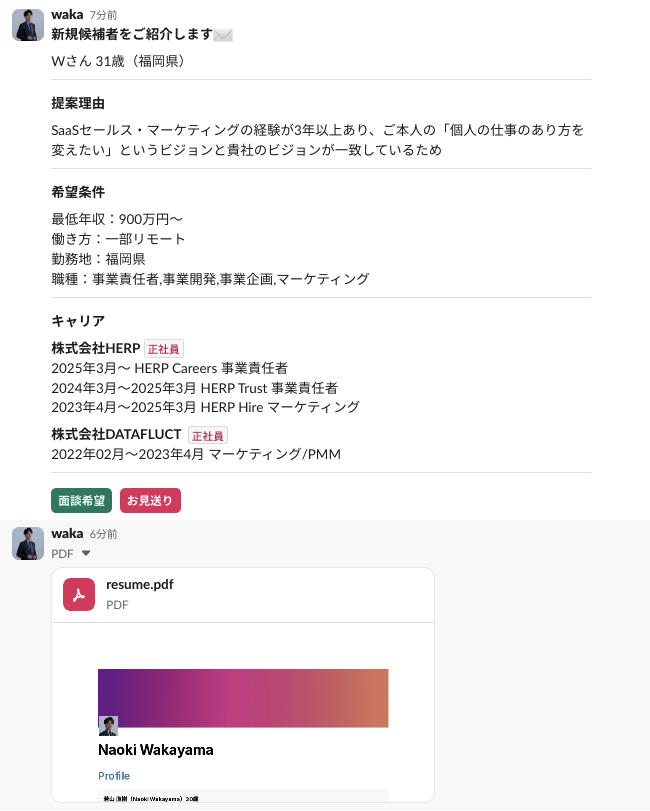Open the 6分前 timestamp link
Image resolution: width=650 pixels, height=811 pixels.
103,534
